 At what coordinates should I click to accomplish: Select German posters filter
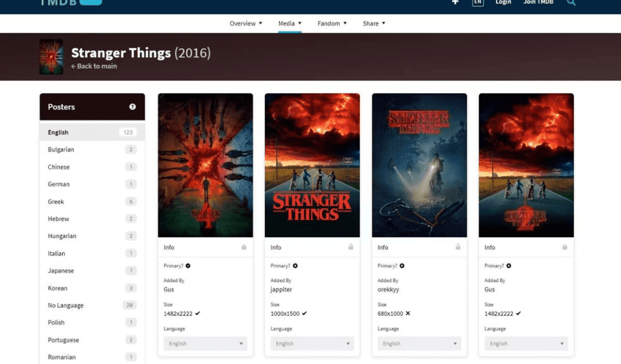tap(92, 184)
